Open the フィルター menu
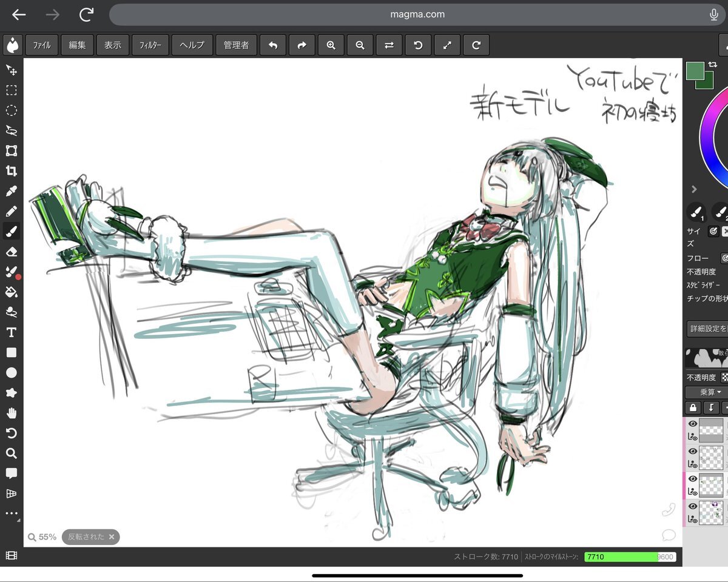The height and width of the screenshot is (582, 728). click(150, 45)
